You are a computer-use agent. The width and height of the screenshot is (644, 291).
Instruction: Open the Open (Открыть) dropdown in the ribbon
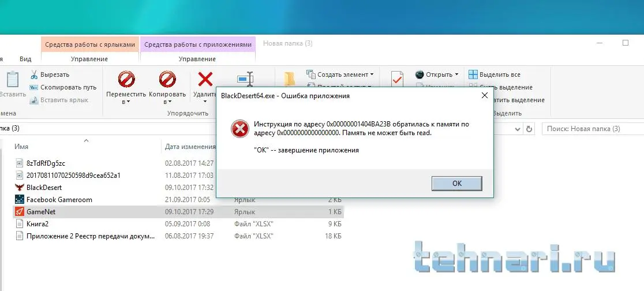(x=437, y=74)
